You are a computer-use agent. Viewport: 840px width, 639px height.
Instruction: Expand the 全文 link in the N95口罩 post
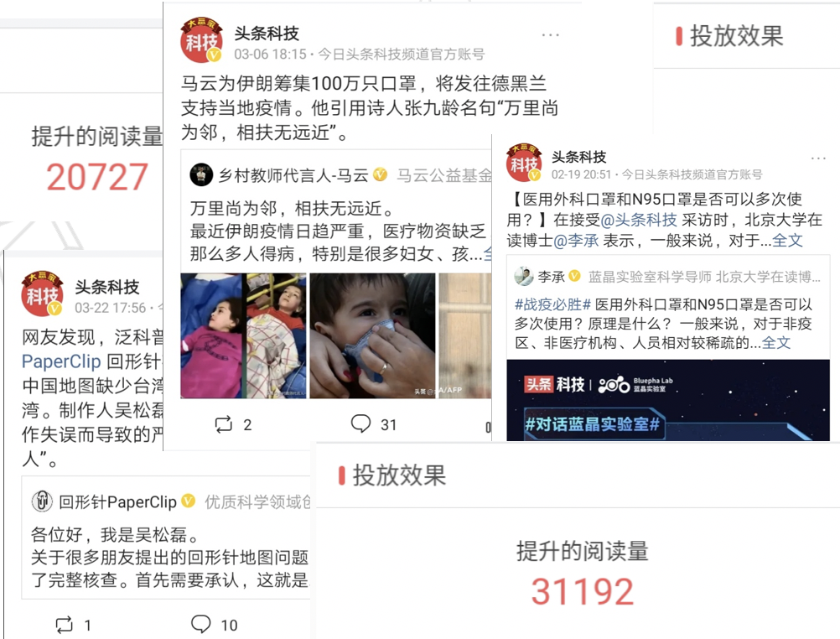[787, 240]
